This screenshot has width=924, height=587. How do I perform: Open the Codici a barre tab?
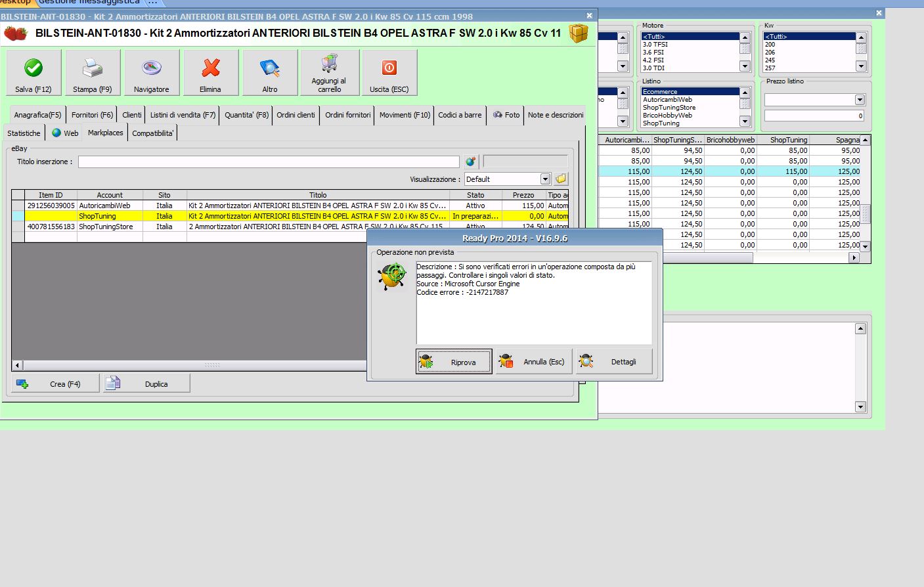(x=460, y=115)
